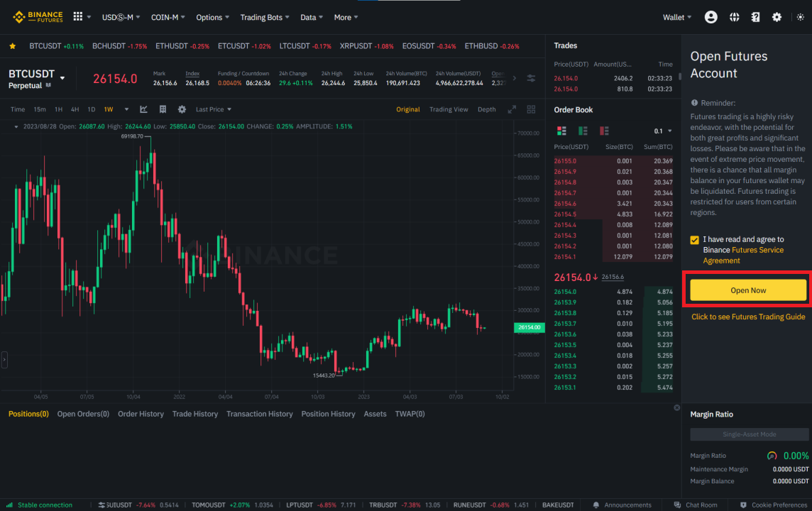Select the 1H timeframe

coord(58,109)
